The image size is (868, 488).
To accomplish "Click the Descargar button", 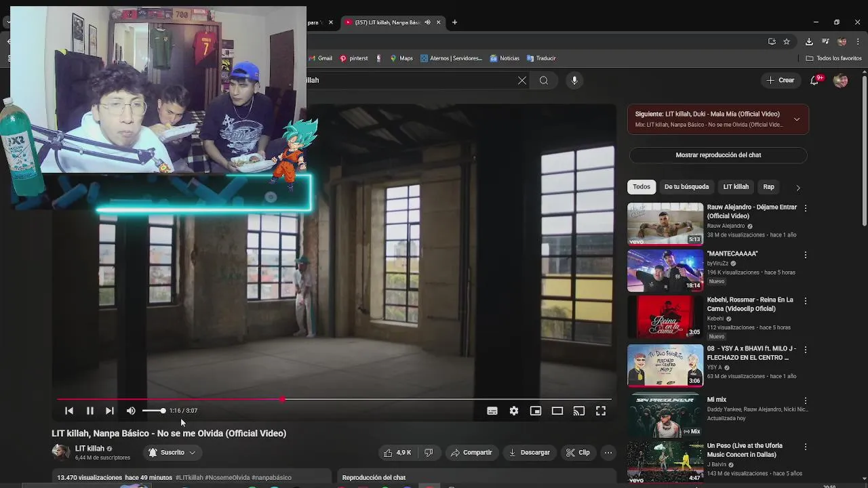I will (x=529, y=453).
